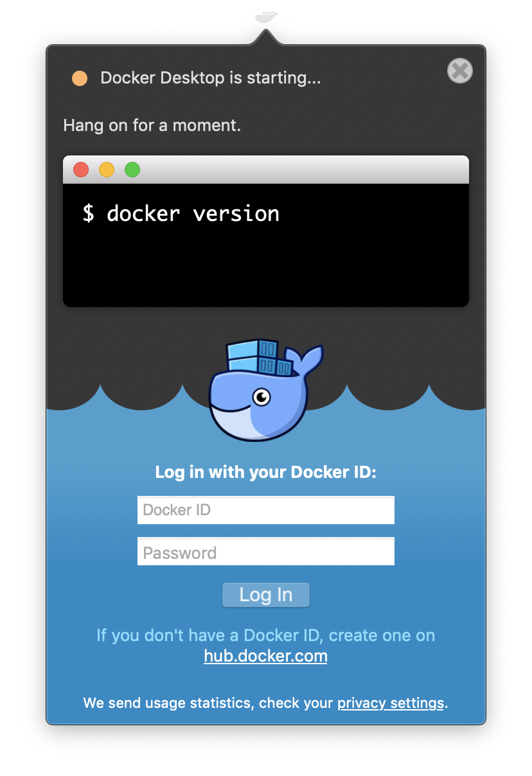The height and width of the screenshot is (776, 532).
Task: Open the hub.docker.com link
Action: (265, 657)
